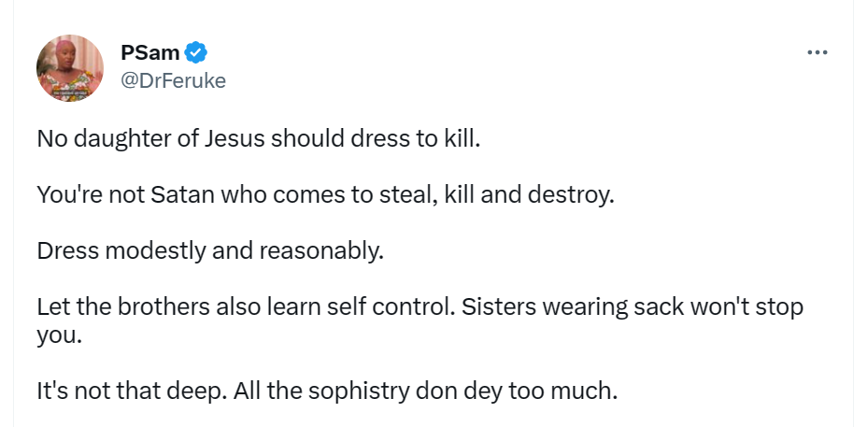Click the line 'No daughter of Jesus should dress to kill.'
Viewport: 868px width, 427px height.
(x=258, y=140)
